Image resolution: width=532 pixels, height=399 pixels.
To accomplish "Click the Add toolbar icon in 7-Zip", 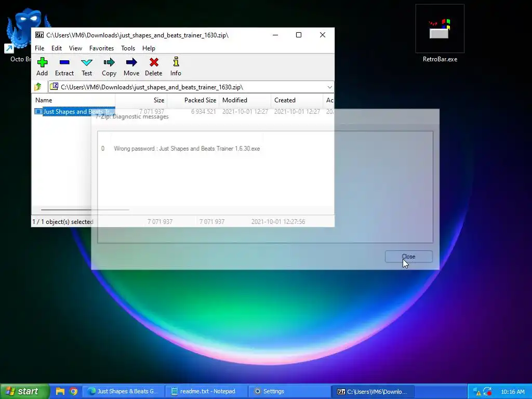I will click(42, 66).
